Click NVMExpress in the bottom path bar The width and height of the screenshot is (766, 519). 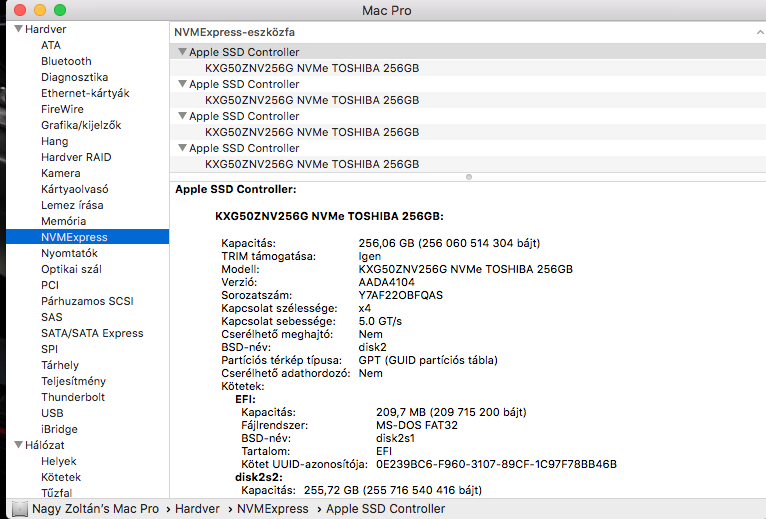(273, 509)
